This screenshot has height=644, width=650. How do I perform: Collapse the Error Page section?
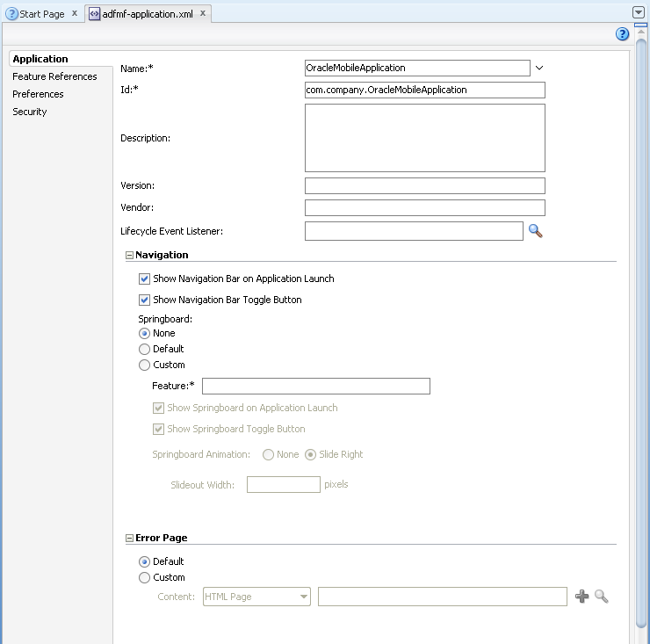129,539
